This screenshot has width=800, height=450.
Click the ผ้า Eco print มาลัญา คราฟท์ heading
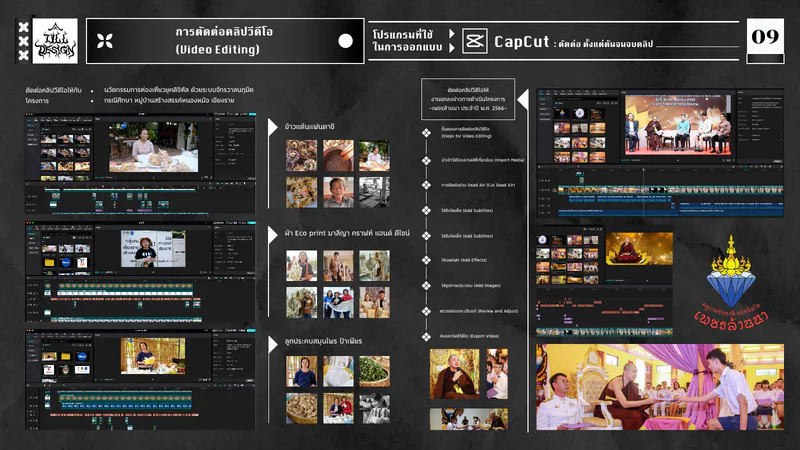[347, 233]
